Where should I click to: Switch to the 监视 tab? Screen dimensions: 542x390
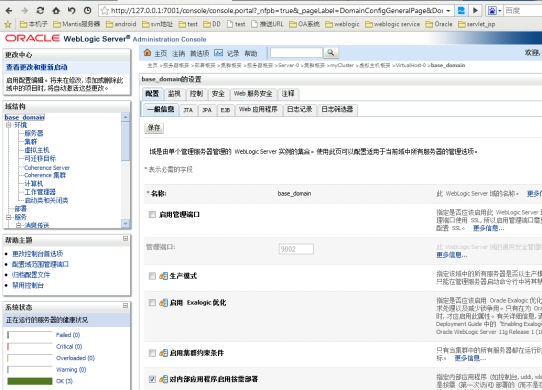tap(174, 94)
